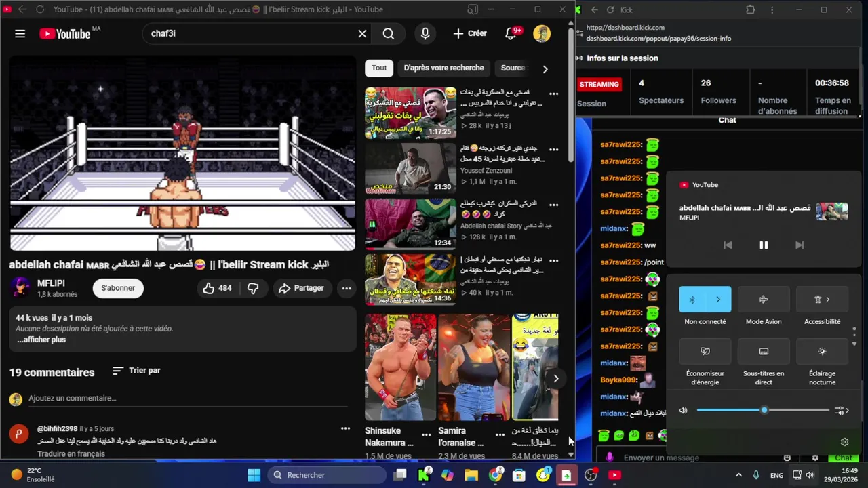Click Traduire en français under comment
This screenshot has height=488, width=868.
pos(71,454)
